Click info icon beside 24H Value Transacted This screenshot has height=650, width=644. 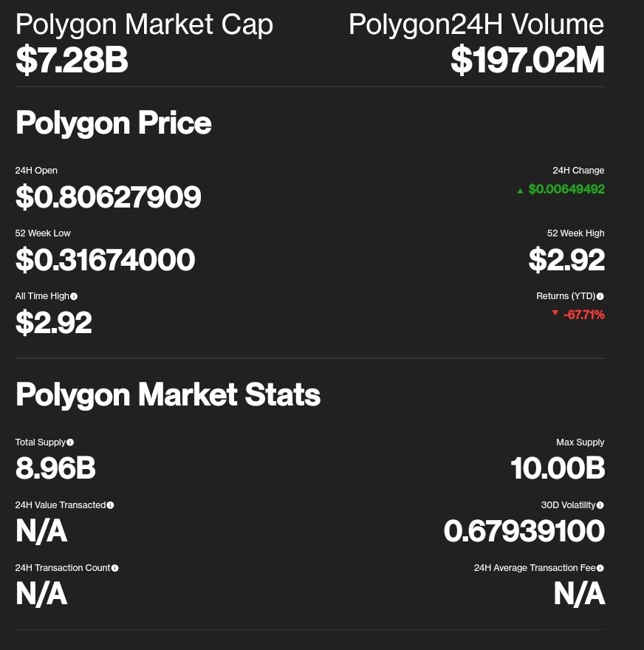pos(110,505)
